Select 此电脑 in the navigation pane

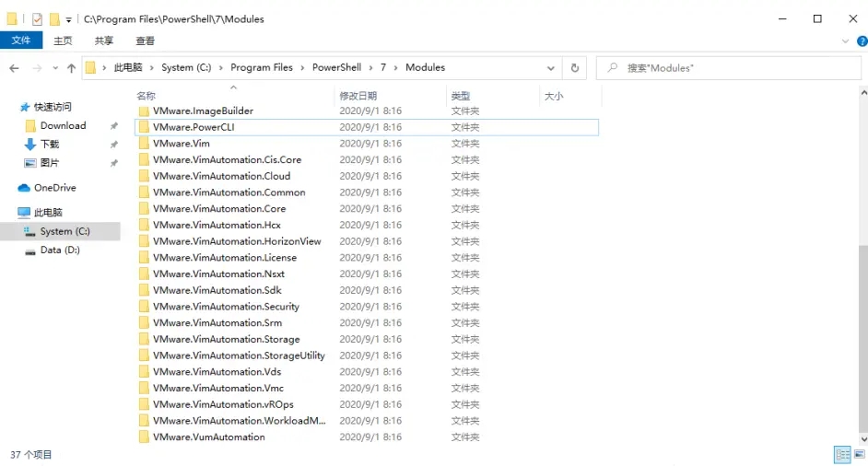[x=48, y=213]
